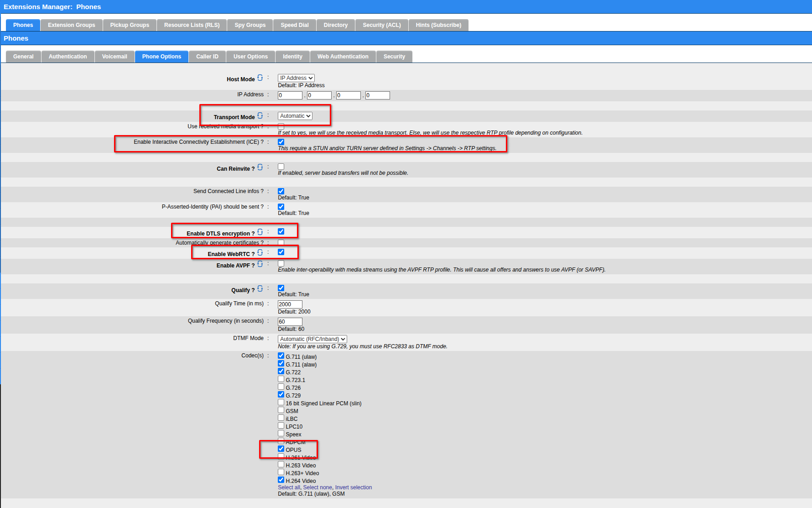
Task: Click the icon next to Enable DTLS encryption
Action: coord(260,232)
